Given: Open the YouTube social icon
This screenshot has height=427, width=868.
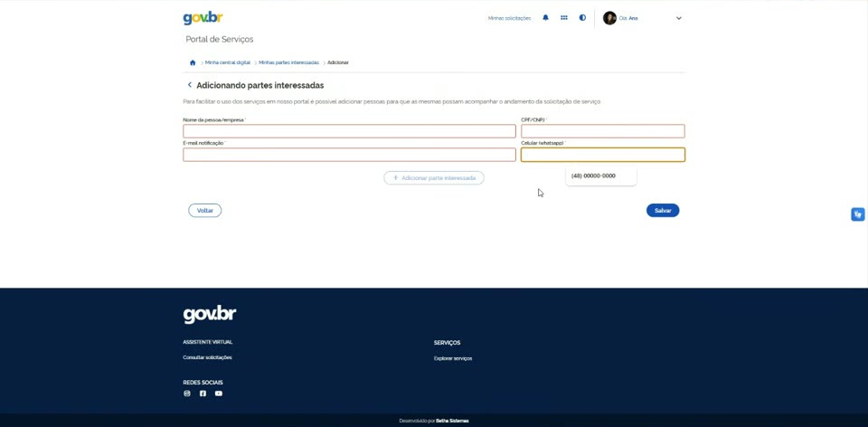Looking at the screenshot, I should 219,394.
